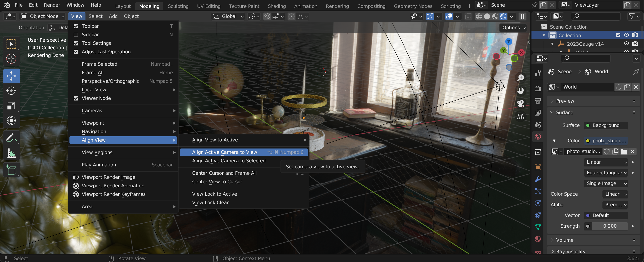Screen dimensions: 644x262
Task: Choose Align Active Camera to Selected
Action: tap(244, 161)
